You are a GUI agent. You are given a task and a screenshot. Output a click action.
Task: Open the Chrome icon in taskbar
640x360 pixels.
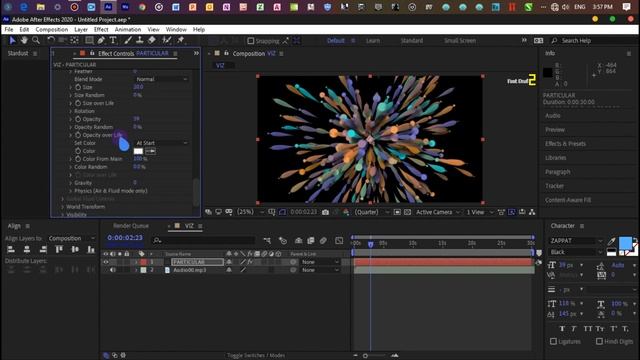point(142,7)
